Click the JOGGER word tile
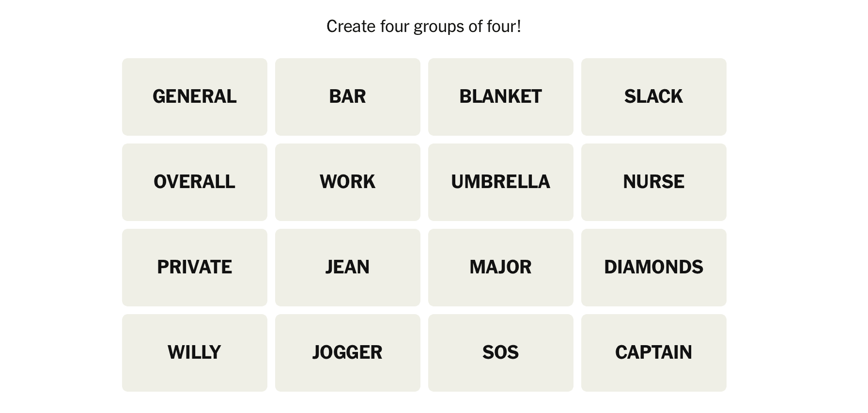Viewport: 868px width, 413px height. [347, 352]
